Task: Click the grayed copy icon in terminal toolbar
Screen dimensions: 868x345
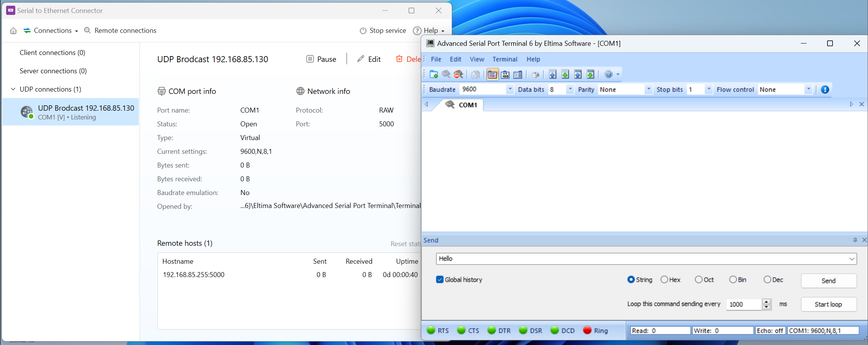Action: pos(476,74)
